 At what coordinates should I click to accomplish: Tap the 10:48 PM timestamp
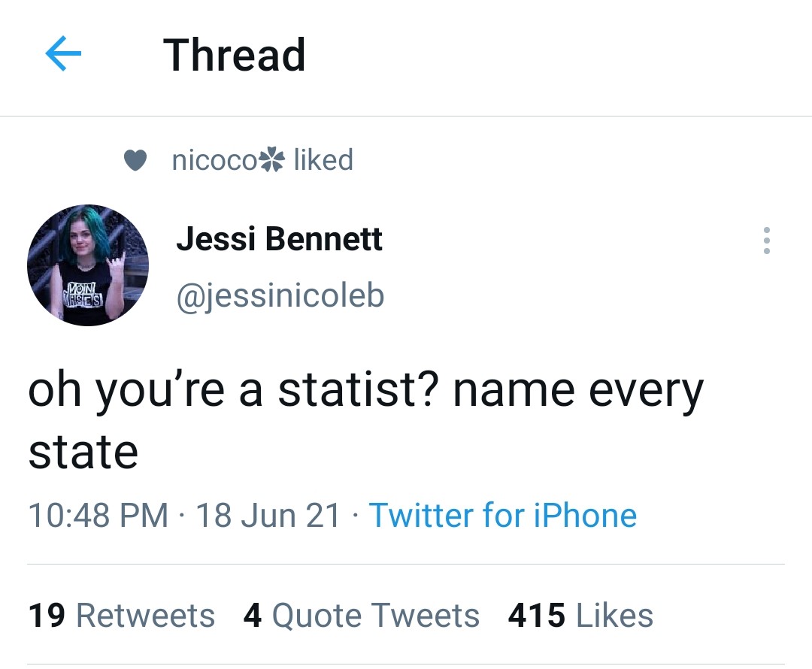[x=98, y=515]
